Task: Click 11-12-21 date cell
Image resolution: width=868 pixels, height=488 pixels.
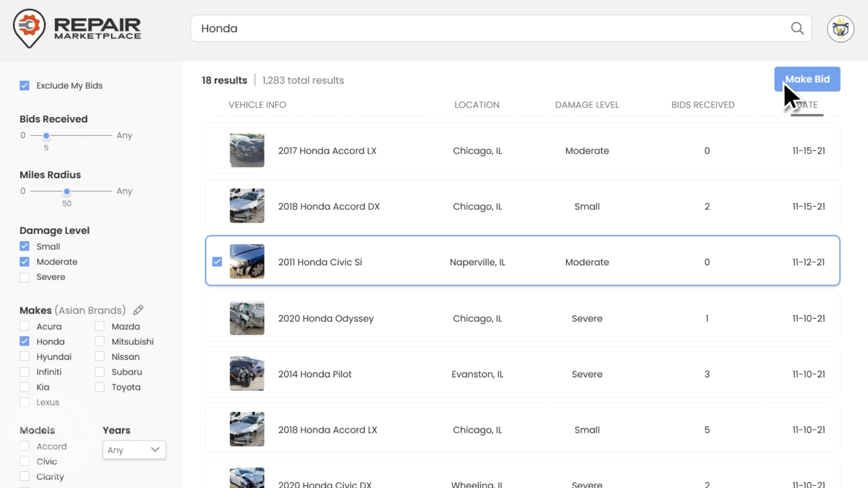Action: pos(808,262)
